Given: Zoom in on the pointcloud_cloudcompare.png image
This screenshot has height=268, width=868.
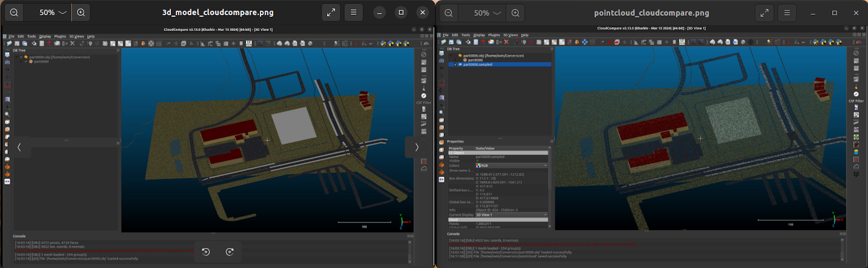Looking at the screenshot, I should (515, 12).
